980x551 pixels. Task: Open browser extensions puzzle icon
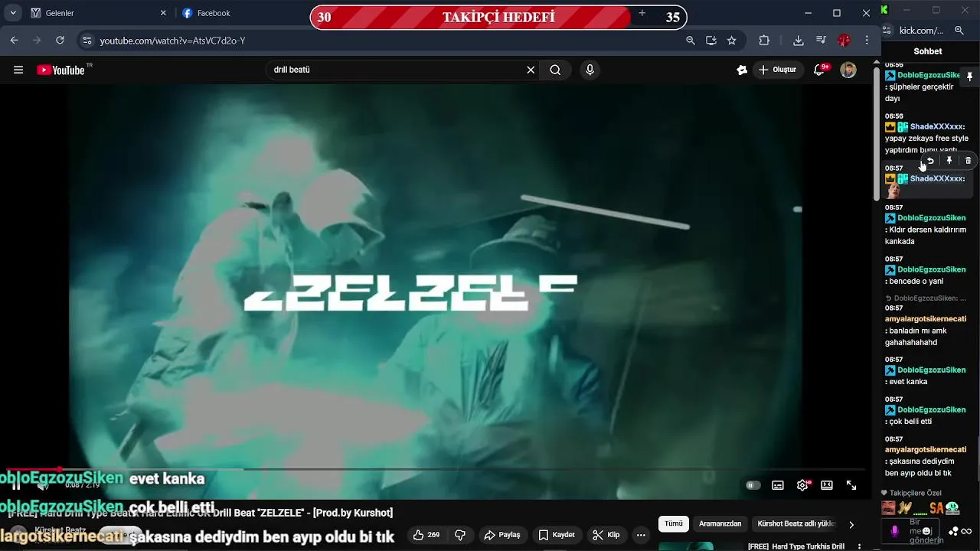point(764,40)
